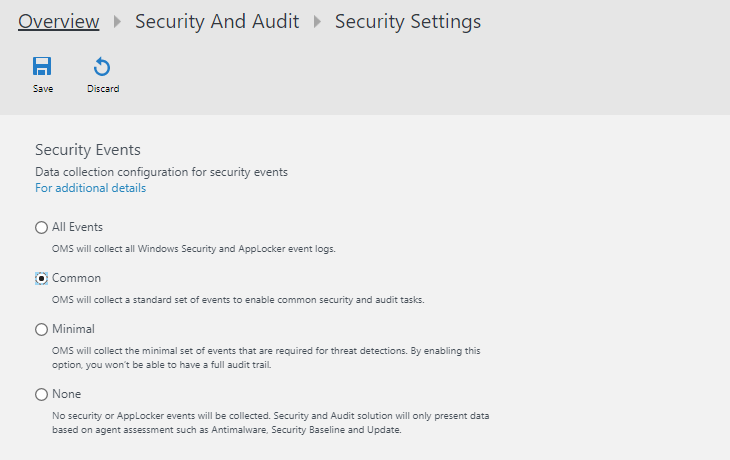Select the None radio button
The width and height of the screenshot is (730, 460).
tap(41, 395)
